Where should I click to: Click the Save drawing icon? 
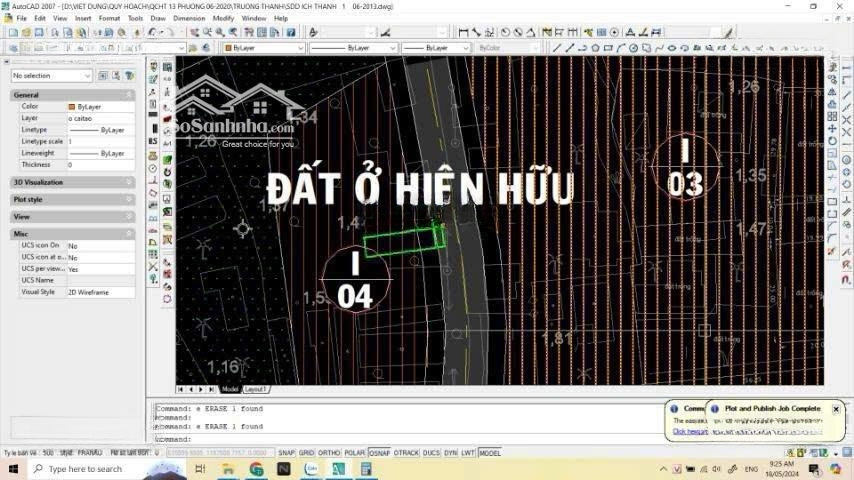click(39, 33)
